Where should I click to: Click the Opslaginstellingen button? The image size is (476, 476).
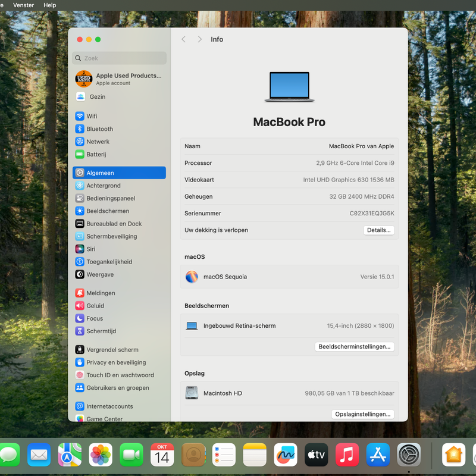[363, 414]
